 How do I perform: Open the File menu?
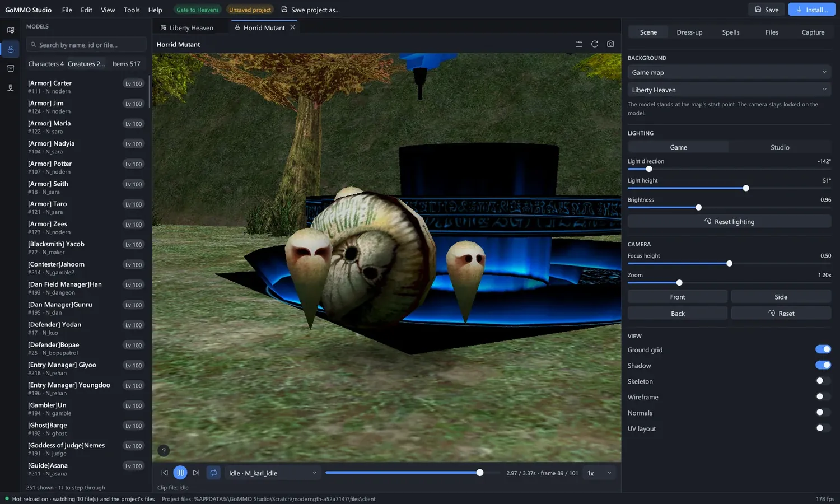(67, 10)
